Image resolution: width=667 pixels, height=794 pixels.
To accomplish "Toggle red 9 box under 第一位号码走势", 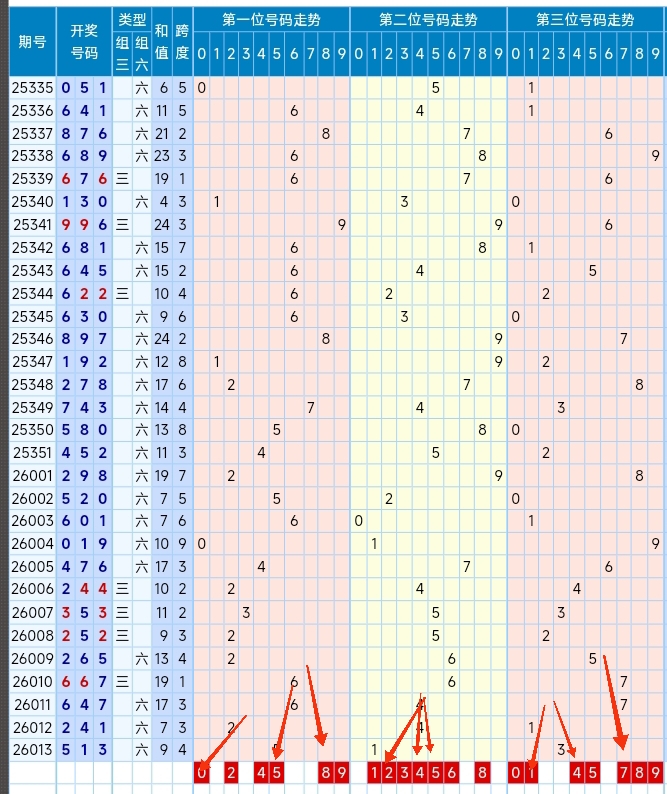I will point(342,772).
